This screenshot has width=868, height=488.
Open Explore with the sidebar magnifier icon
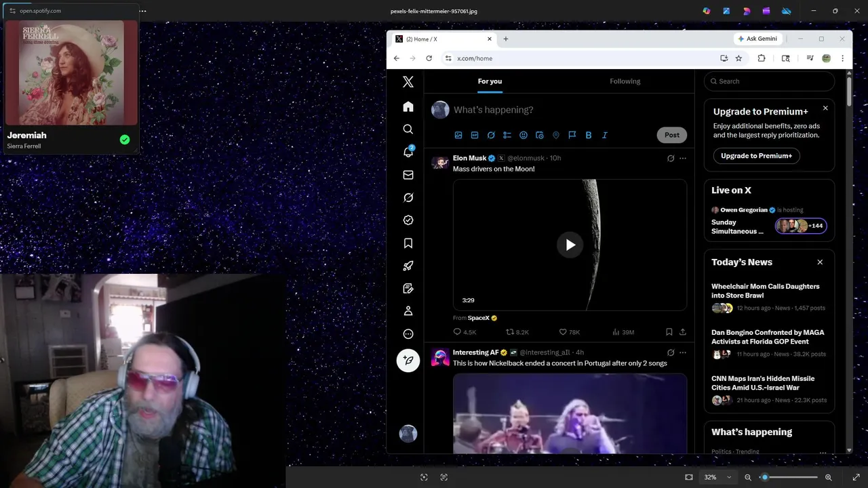coord(408,129)
